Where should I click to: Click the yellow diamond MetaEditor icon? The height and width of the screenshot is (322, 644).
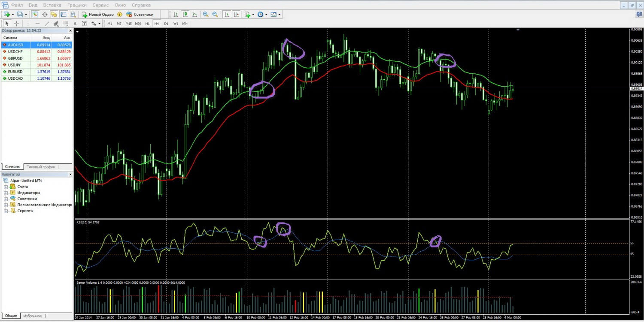(120, 14)
